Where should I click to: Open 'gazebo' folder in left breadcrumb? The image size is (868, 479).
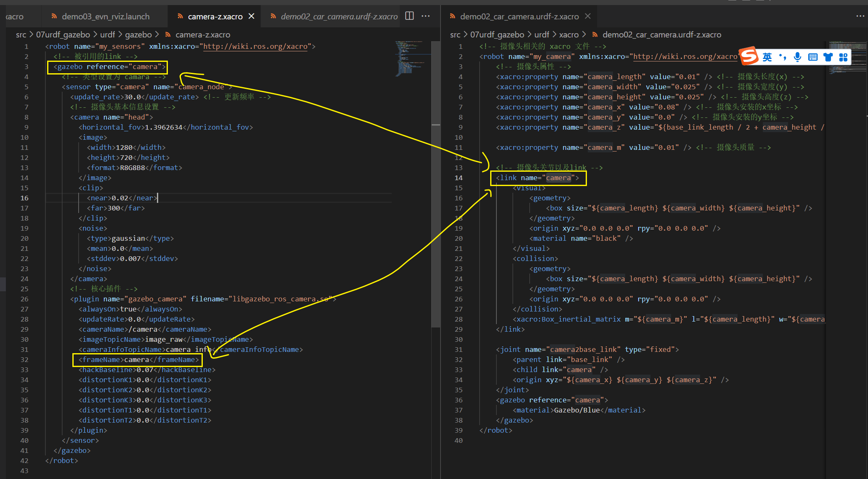point(138,35)
